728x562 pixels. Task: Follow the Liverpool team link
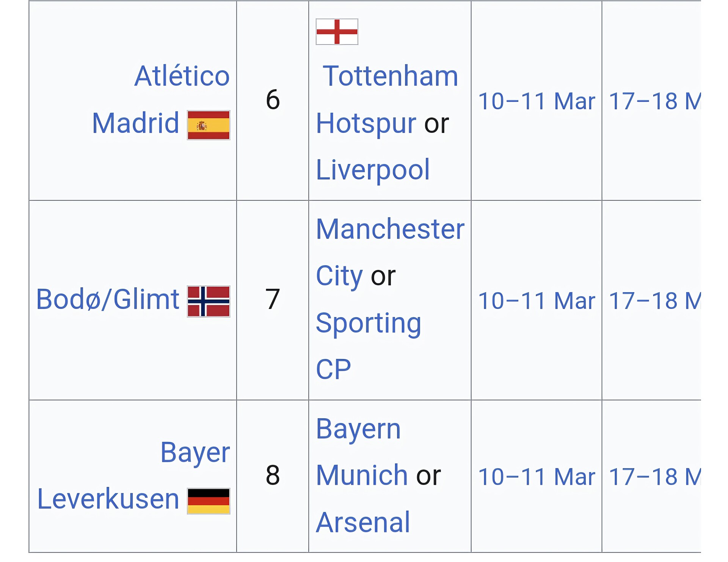[x=373, y=169]
